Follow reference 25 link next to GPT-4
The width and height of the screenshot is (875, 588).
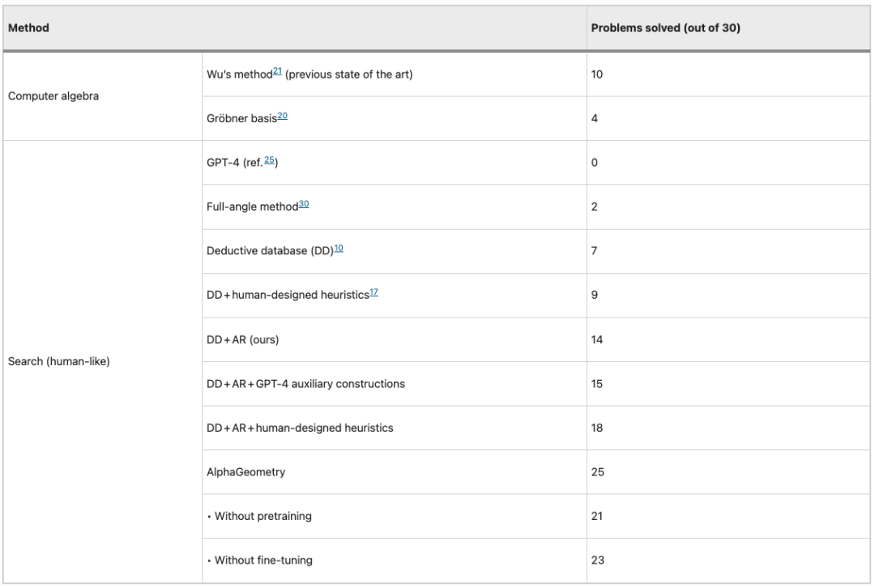coord(269,160)
